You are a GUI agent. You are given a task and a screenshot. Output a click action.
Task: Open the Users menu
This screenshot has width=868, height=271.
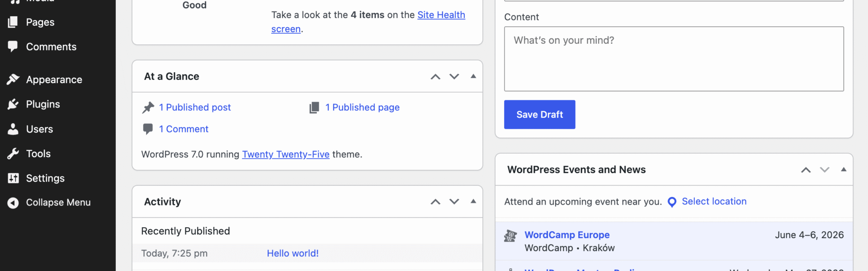(x=58, y=129)
